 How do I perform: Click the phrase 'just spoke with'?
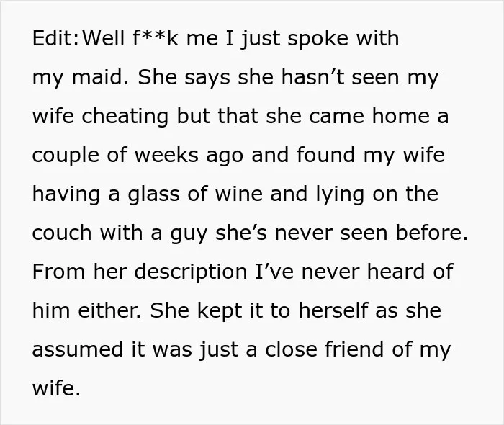(x=320, y=39)
